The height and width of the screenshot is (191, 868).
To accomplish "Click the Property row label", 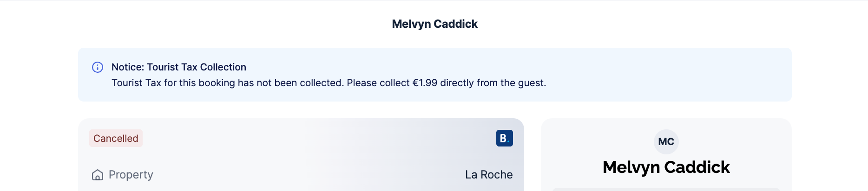I will coord(131,175).
